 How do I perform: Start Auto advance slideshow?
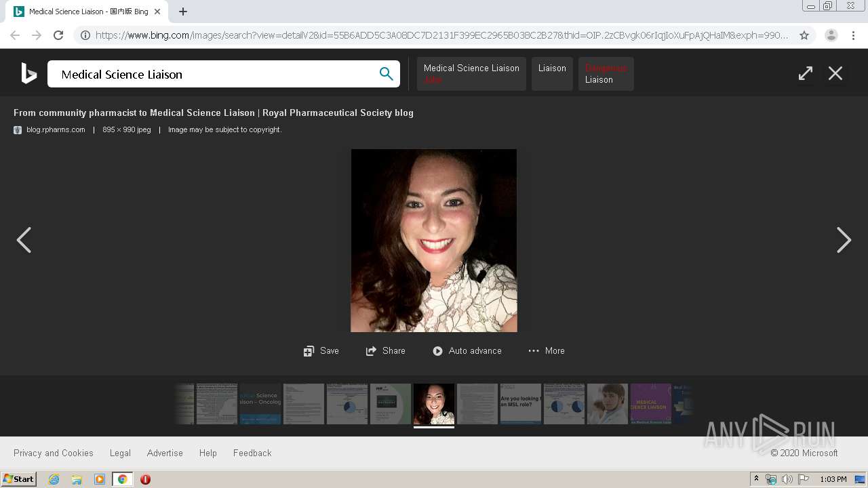467,350
